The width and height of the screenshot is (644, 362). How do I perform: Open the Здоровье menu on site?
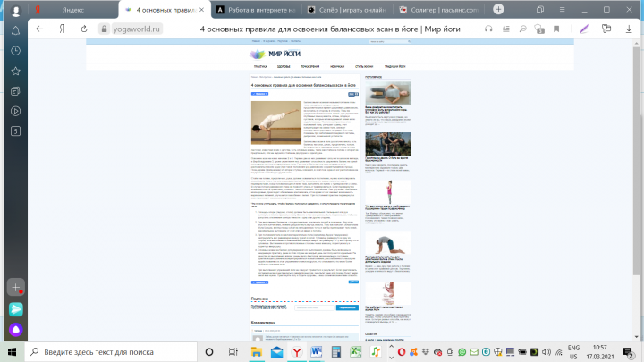point(284,66)
